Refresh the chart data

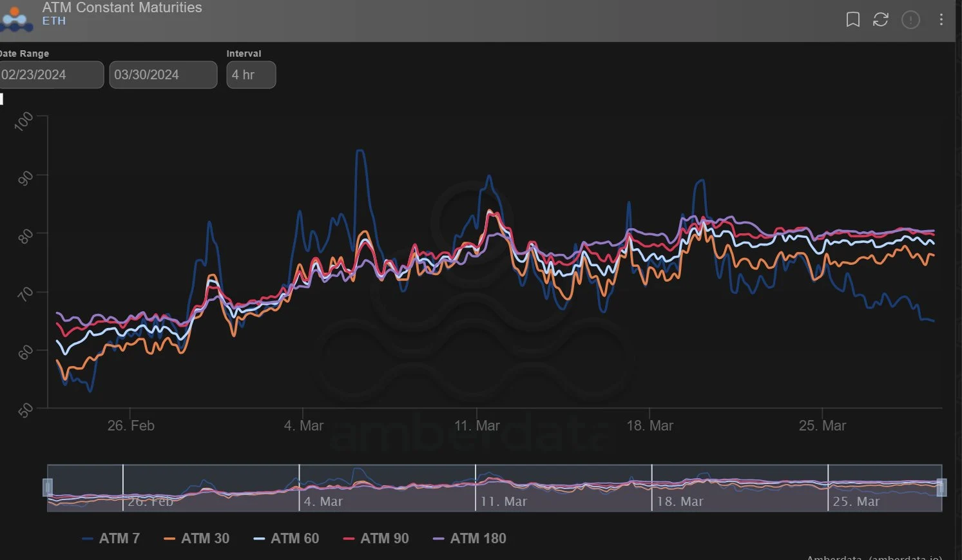pyautogui.click(x=881, y=20)
